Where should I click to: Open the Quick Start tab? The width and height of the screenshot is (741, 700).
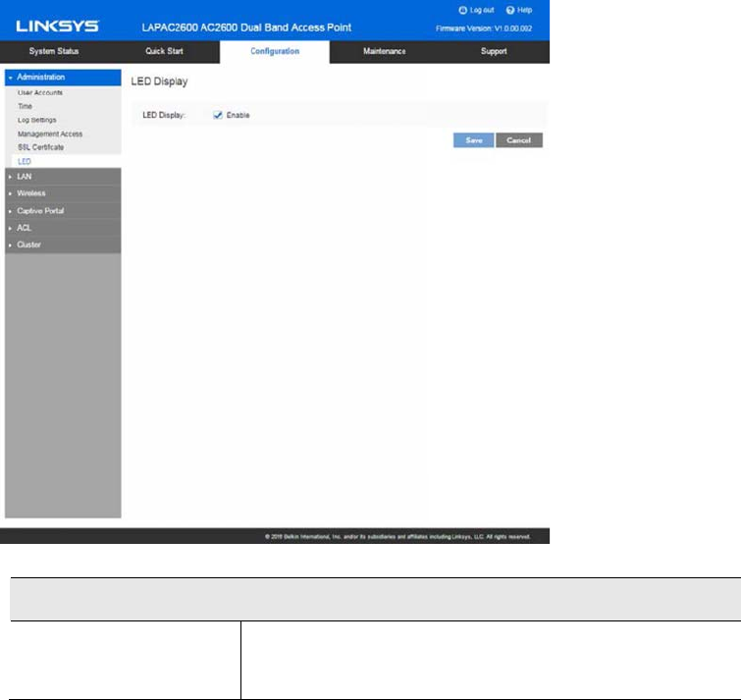[x=164, y=51]
